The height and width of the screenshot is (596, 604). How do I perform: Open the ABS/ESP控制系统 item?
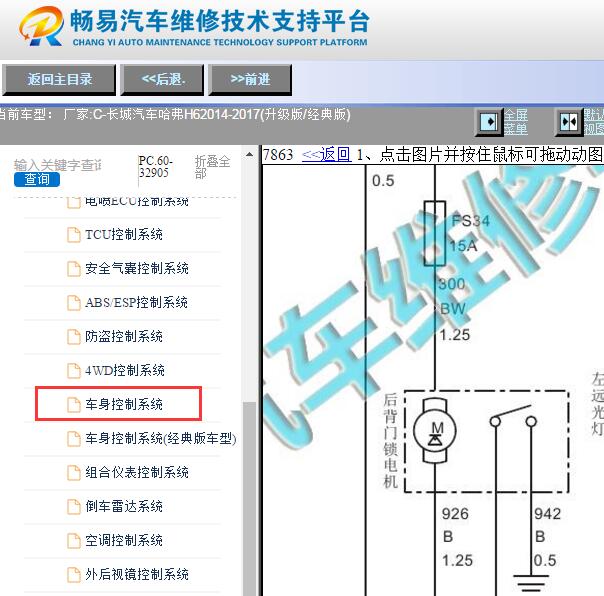point(136,302)
